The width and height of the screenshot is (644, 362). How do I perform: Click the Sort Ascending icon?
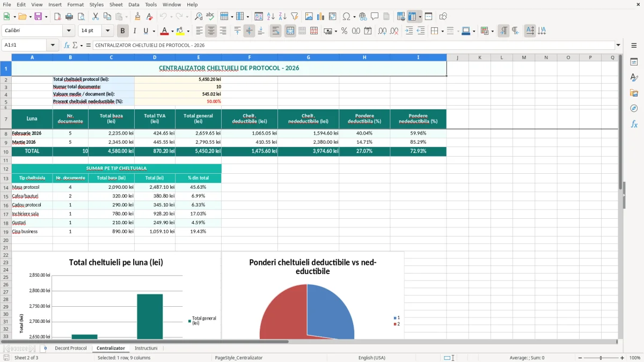(x=271, y=17)
